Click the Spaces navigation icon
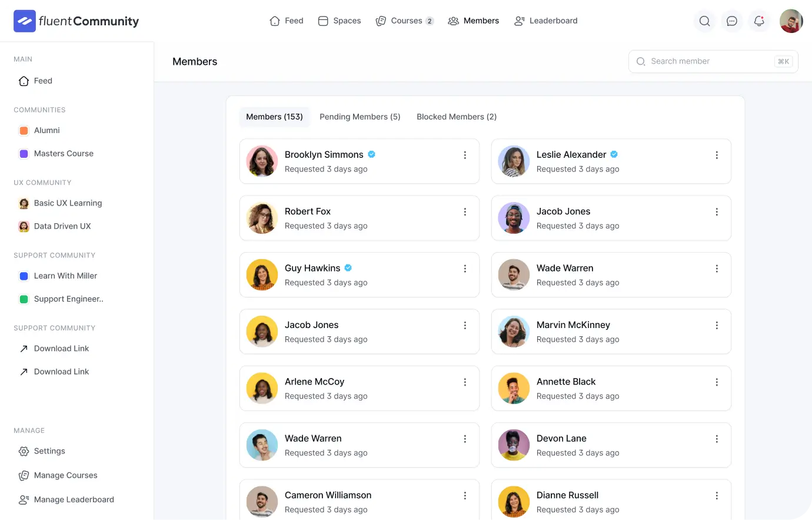This screenshot has height=520, width=812. click(322, 21)
